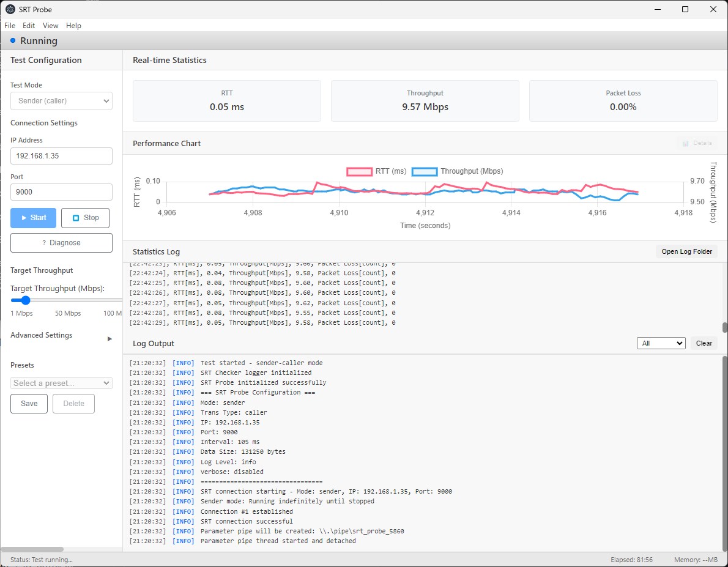Image resolution: width=728 pixels, height=567 pixels.
Task: Click the Target Throughput slider handle
Action: click(x=26, y=300)
